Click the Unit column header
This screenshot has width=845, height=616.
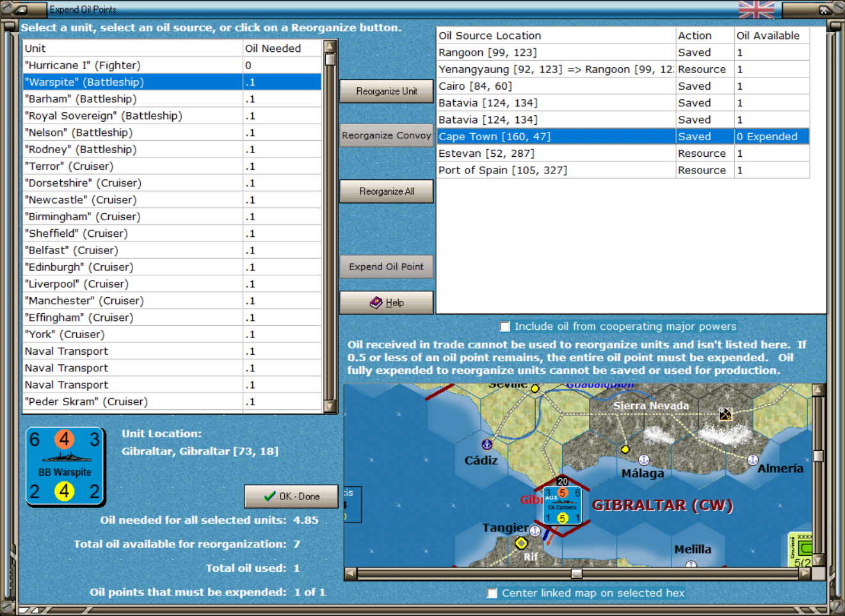tap(133, 48)
